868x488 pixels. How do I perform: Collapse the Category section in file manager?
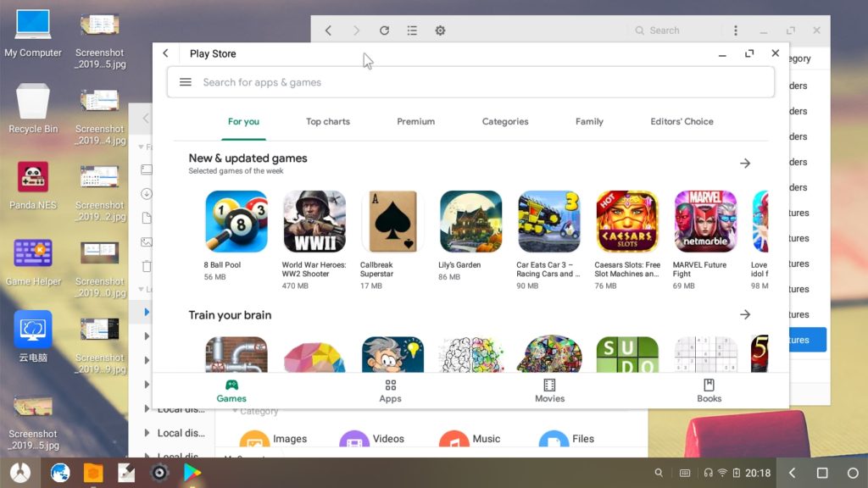point(236,411)
